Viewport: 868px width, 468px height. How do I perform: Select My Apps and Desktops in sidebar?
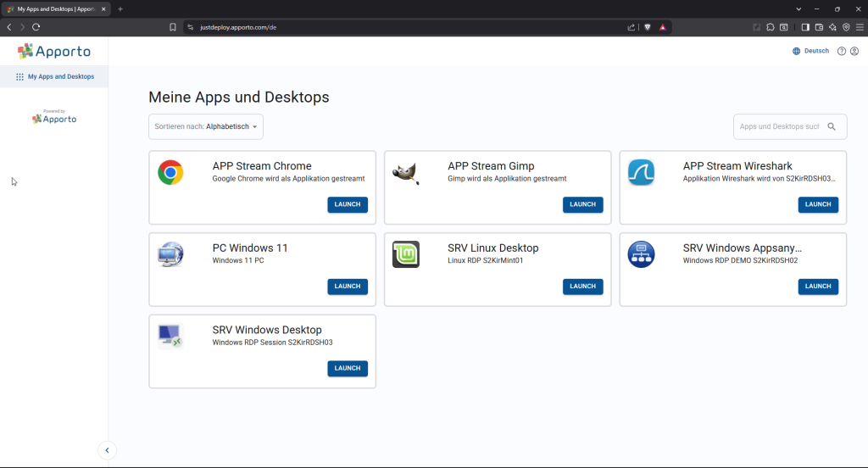point(55,76)
